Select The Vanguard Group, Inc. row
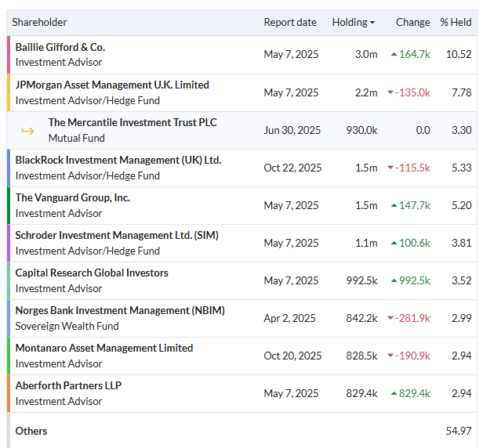The image size is (483, 448). [241, 205]
